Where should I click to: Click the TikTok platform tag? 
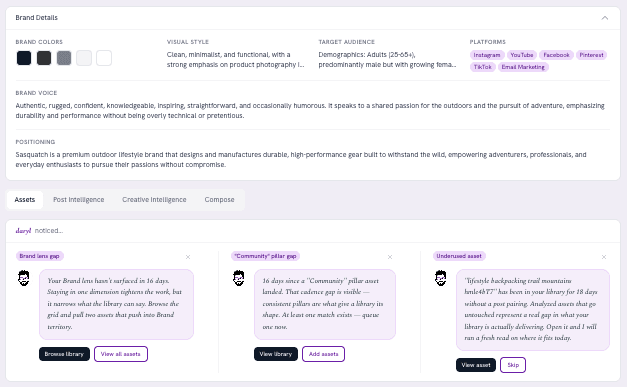point(483,67)
